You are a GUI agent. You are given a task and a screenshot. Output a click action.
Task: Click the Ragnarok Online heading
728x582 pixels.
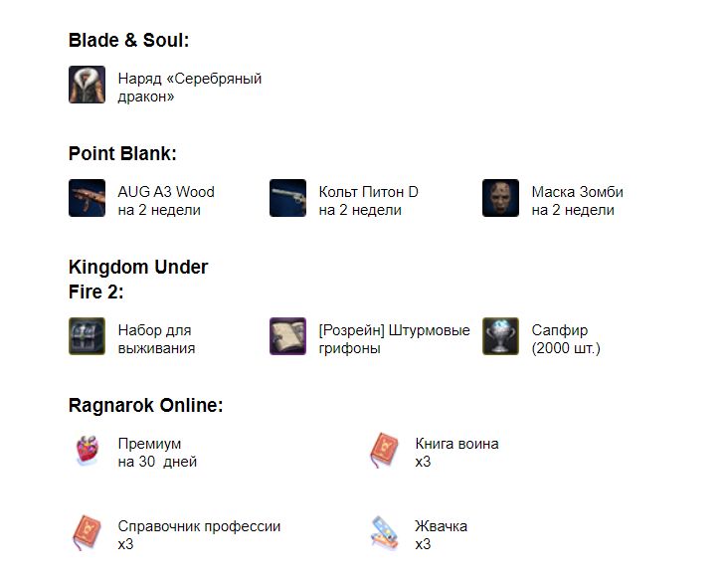click(x=146, y=406)
